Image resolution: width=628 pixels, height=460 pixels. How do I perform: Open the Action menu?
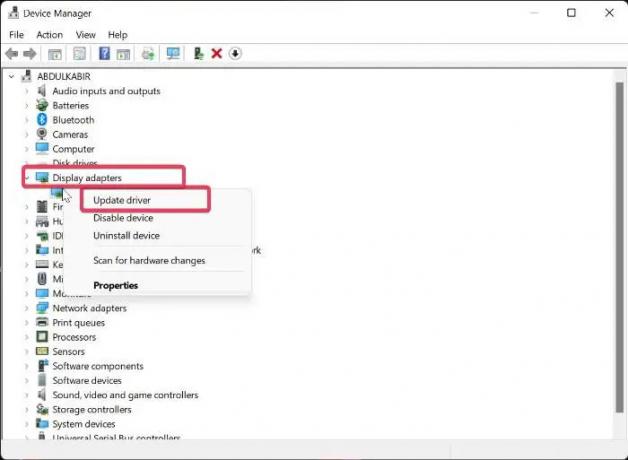50,35
